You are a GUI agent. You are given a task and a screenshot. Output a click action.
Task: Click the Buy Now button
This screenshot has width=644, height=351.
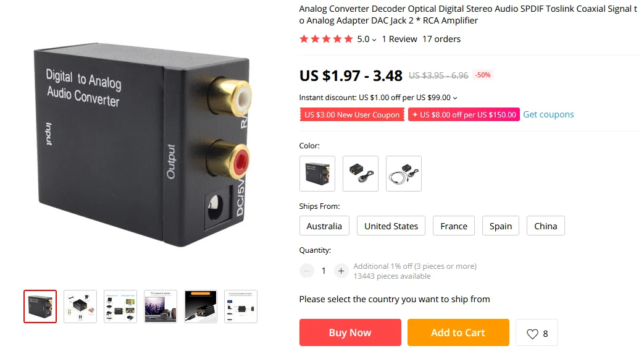pos(350,332)
